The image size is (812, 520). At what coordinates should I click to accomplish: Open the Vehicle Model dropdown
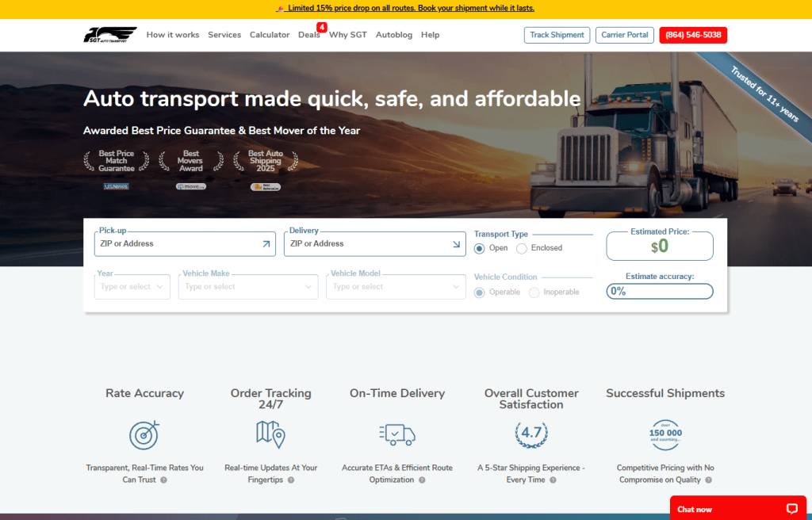(x=395, y=286)
